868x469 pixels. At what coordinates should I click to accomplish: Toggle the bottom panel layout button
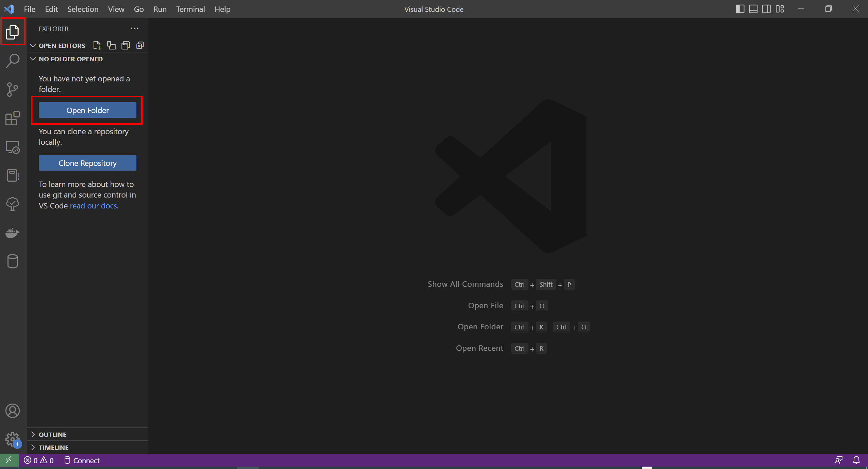point(753,9)
